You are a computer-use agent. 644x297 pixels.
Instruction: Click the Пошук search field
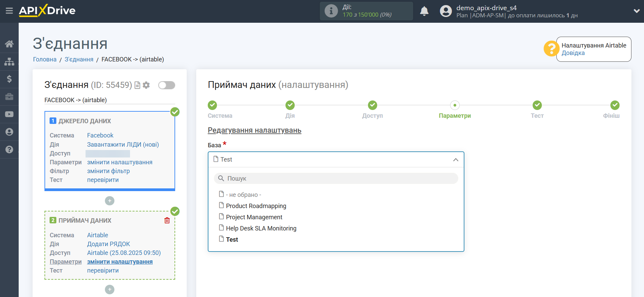[336, 179]
